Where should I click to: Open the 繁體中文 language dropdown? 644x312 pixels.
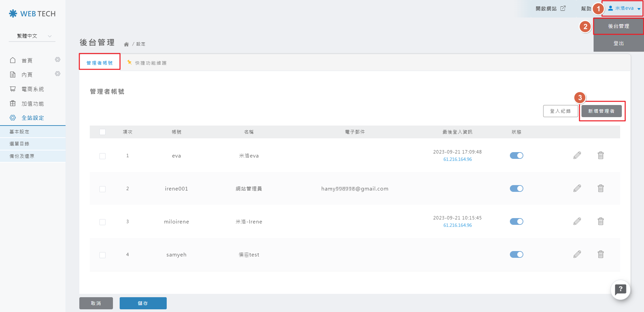click(x=32, y=36)
